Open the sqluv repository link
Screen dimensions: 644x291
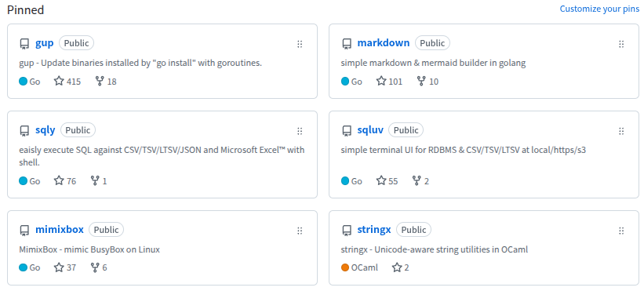370,130
